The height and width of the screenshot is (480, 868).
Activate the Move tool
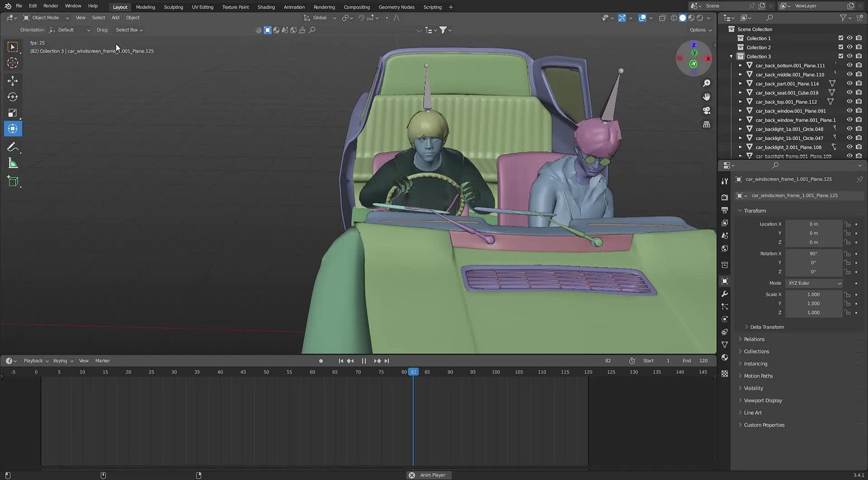tap(13, 81)
